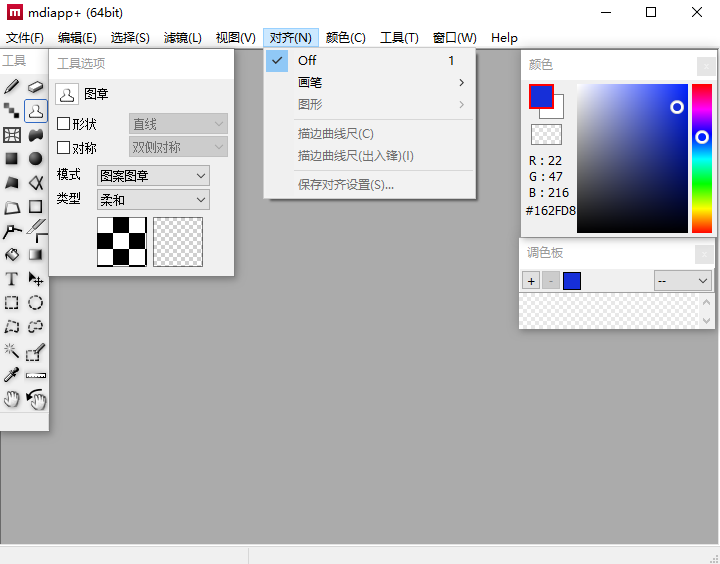Expand the 画笔 submenu
The height and width of the screenshot is (564, 720).
370,83
